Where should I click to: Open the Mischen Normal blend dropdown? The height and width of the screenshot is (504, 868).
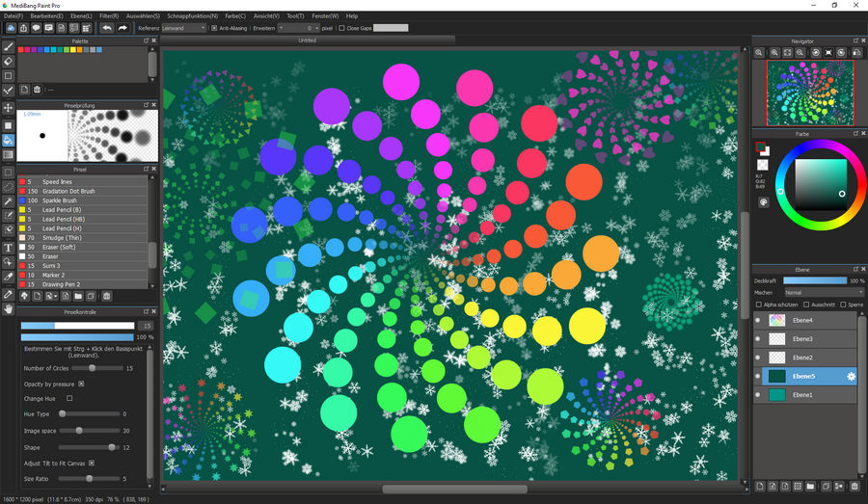click(x=824, y=292)
